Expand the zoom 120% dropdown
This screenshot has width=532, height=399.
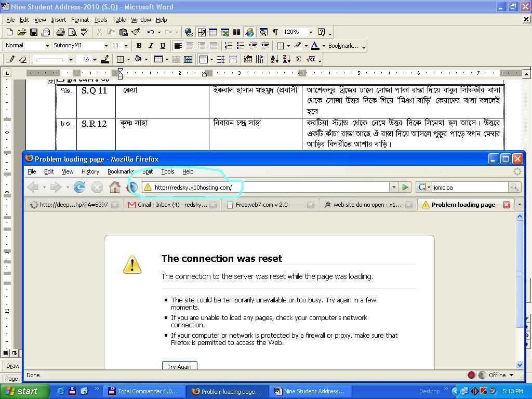[x=311, y=32]
